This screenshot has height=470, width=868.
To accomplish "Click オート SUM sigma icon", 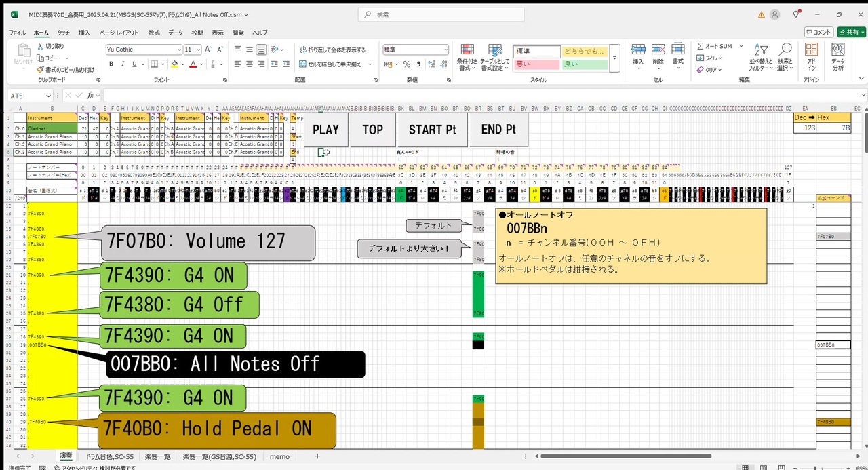I will [701, 46].
